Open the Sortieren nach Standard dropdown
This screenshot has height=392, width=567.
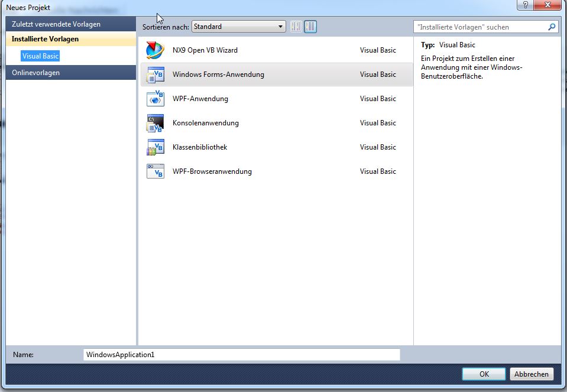(x=239, y=27)
